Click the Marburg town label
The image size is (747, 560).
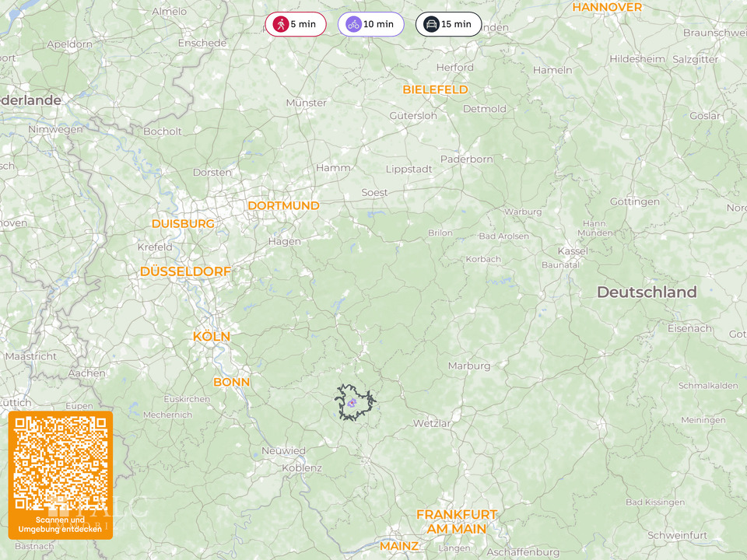pos(468,366)
